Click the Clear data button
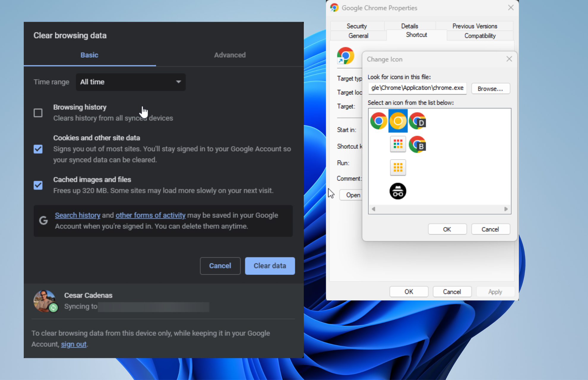The height and width of the screenshot is (380, 588). click(271, 266)
